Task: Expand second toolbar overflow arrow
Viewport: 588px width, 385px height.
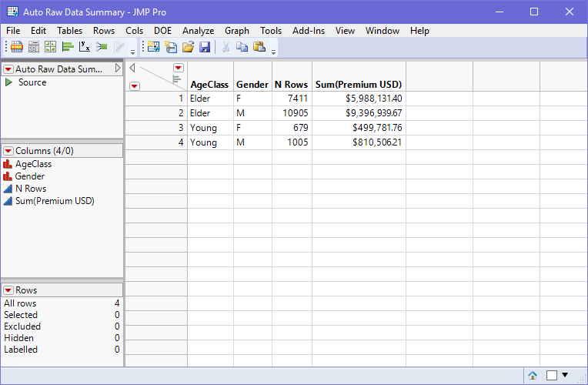Action: (274, 52)
